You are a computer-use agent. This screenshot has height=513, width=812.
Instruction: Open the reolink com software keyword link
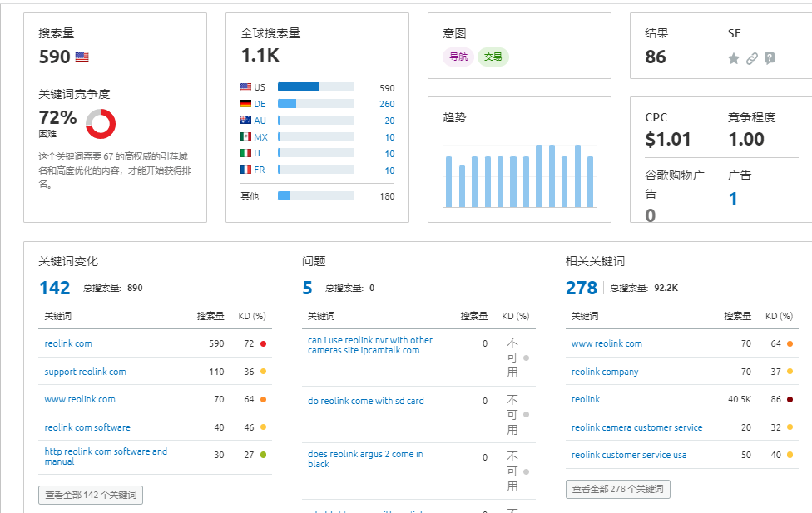87,427
